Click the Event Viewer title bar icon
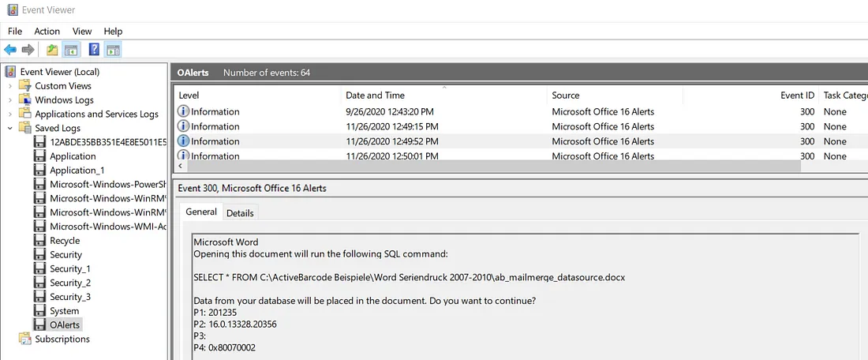 click(x=12, y=10)
